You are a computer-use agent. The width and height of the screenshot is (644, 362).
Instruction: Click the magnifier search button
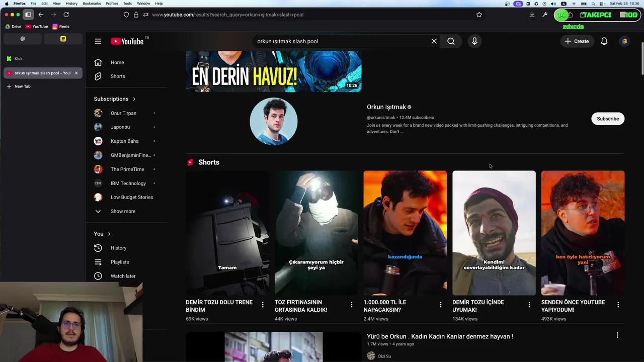pos(451,41)
